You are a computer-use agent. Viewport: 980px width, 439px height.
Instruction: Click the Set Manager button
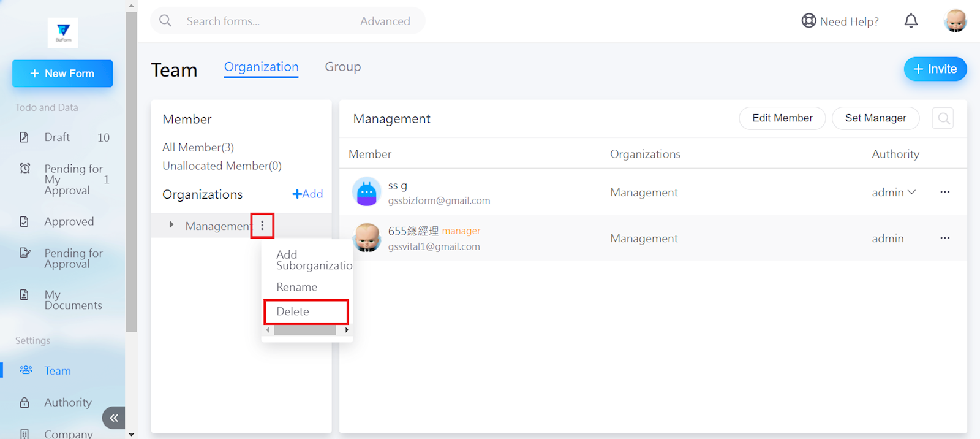click(x=875, y=118)
